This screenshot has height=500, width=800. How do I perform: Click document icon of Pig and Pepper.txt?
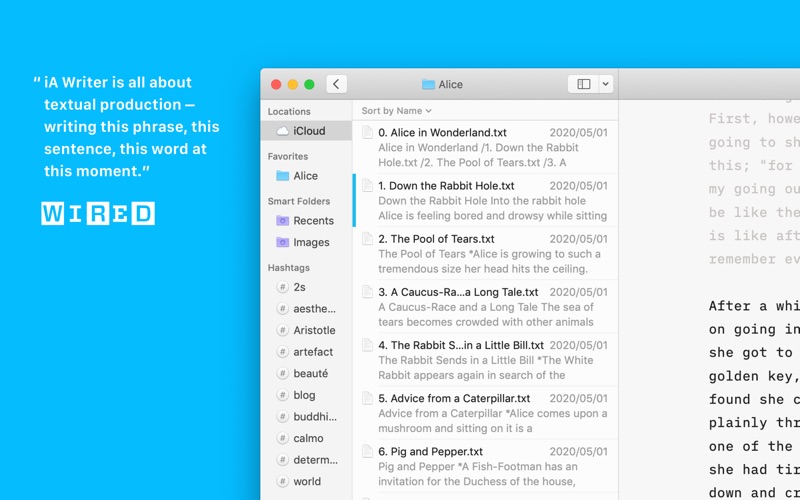click(367, 451)
